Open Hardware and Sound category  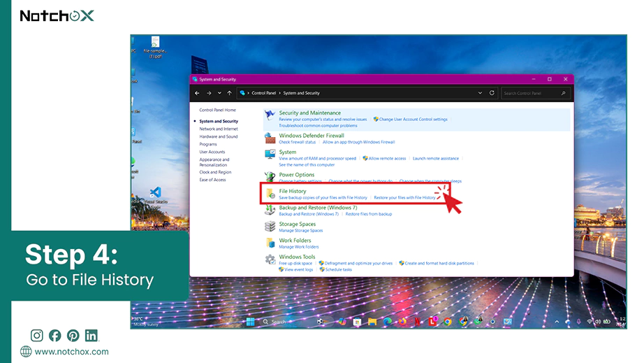[x=219, y=136]
